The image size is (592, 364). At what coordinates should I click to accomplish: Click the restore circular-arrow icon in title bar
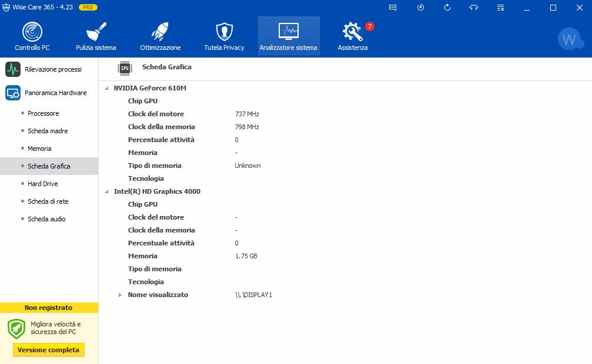[x=447, y=8]
